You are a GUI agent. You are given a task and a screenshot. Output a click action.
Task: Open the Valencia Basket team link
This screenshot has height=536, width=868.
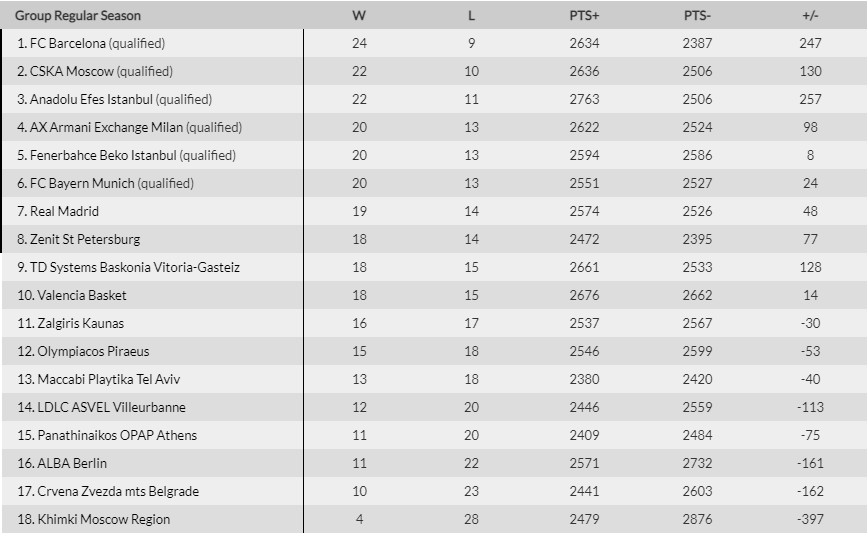tap(82, 296)
